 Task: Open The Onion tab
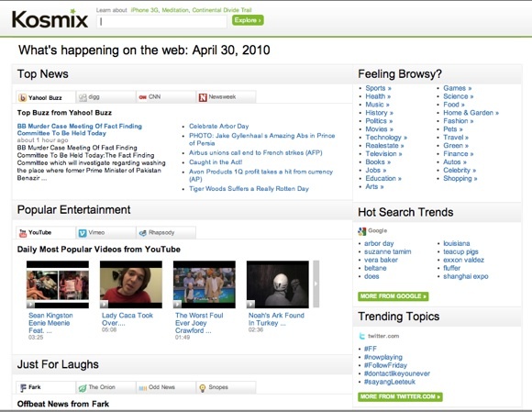(x=105, y=387)
